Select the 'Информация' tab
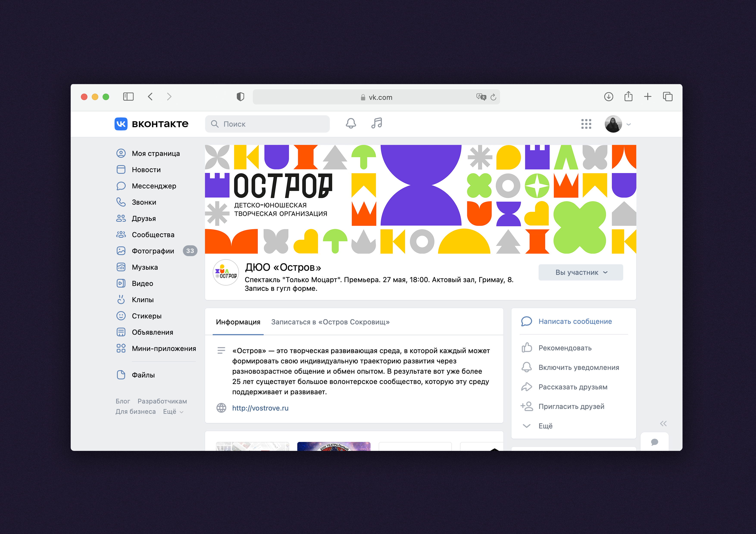 238,322
